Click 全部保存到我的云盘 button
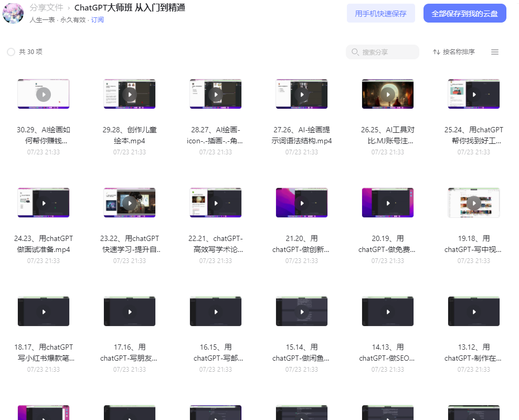 point(465,13)
